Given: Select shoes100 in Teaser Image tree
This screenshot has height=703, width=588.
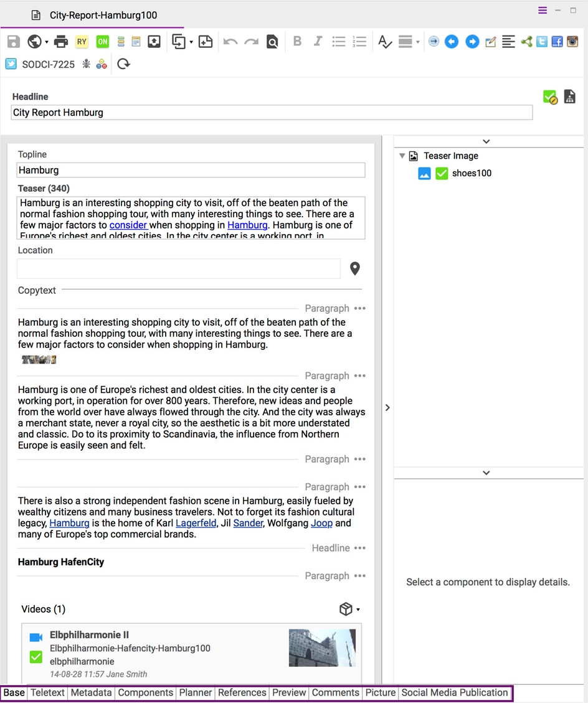Looking at the screenshot, I should (x=472, y=173).
